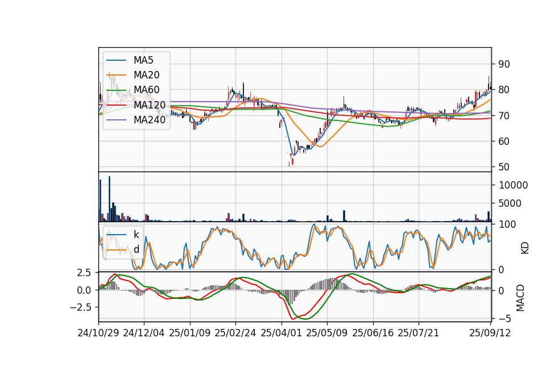
Task: Click the 70 price axis tick
Action: [504, 115]
